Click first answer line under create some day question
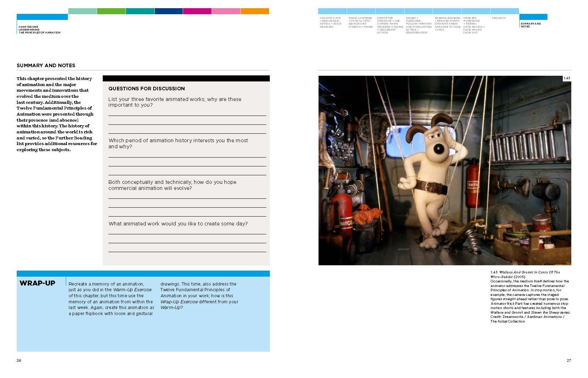Image resolution: width=588 pixels, height=378 pixels. (x=187, y=234)
